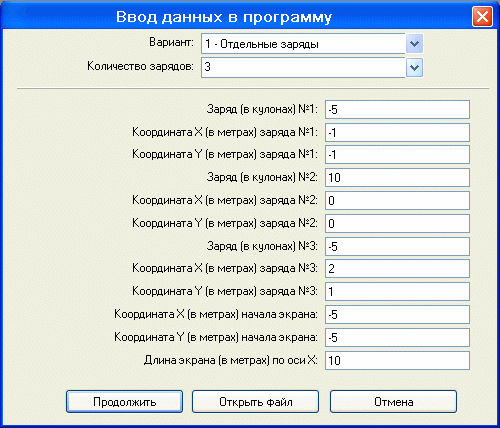Close the Ввод данных в программу dialog

[482, 16]
